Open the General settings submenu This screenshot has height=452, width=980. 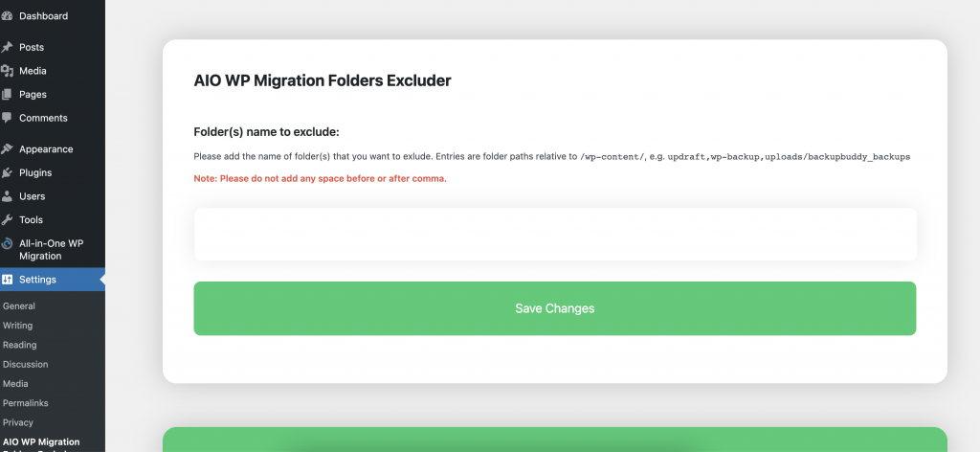[x=19, y=306]
